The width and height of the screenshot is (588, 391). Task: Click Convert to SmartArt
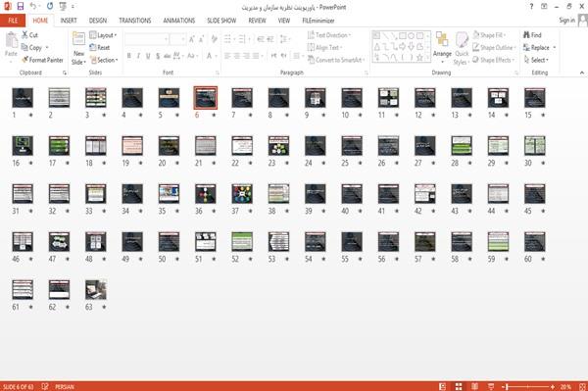click(336, 60)
